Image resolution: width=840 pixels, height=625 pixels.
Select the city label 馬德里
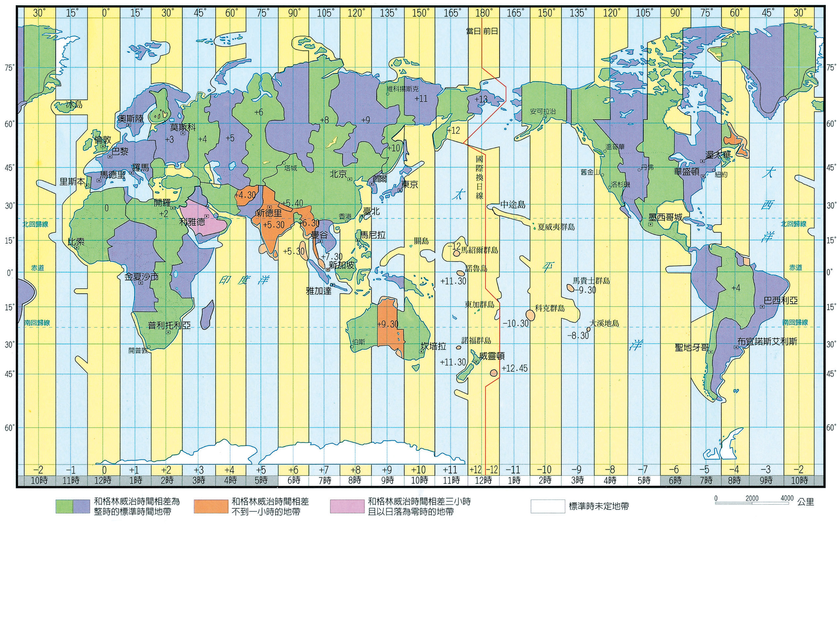pos(112,175)
